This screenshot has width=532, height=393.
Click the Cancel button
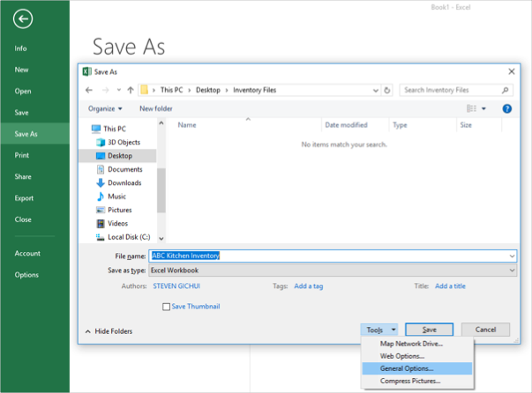coord(485,330)
